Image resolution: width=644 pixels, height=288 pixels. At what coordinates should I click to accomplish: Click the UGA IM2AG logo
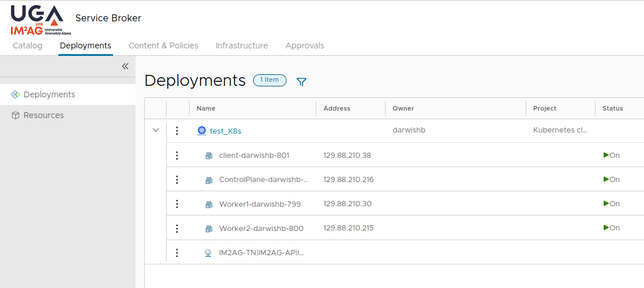(37, 20)
